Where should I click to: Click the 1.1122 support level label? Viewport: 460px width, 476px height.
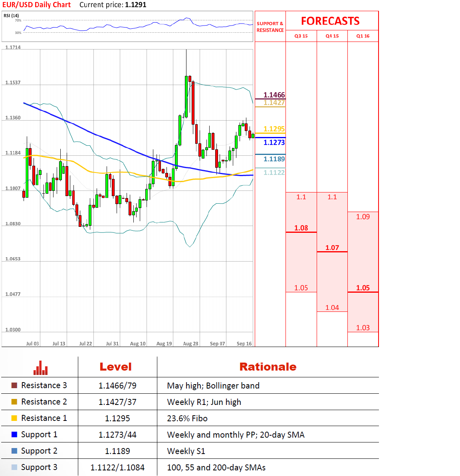tap(274, 173)
